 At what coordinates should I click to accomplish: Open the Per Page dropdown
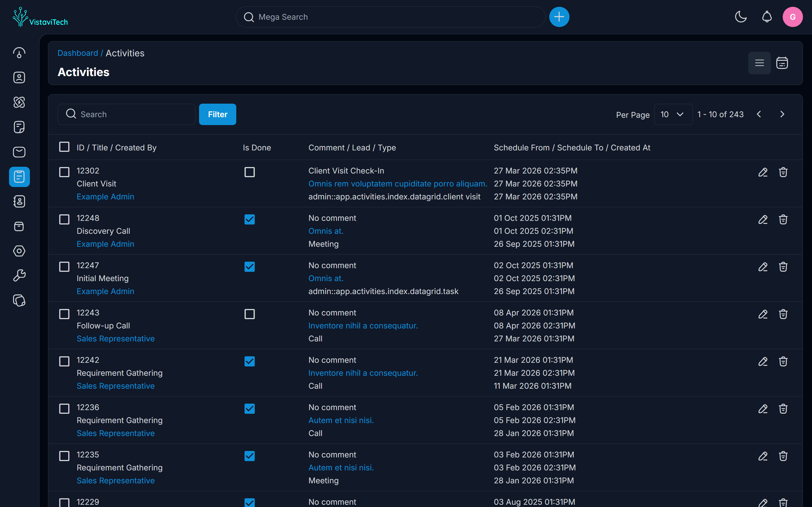pos(673,114)
